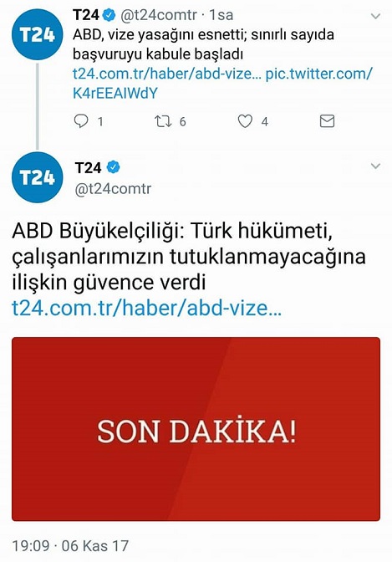Open T24 profile picture on the first tweet
The width and height of the screenshot is (392, 562).
point(38,34)
